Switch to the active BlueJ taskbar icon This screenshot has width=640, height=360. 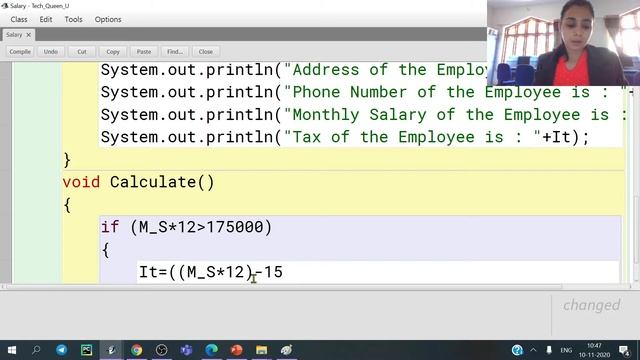click(111, 350)
